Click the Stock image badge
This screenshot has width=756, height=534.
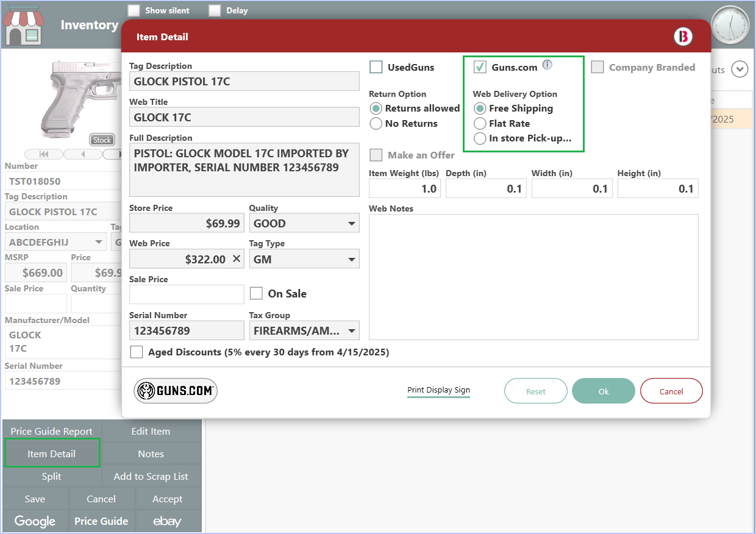pyautogui.click(x=102, y=140)
